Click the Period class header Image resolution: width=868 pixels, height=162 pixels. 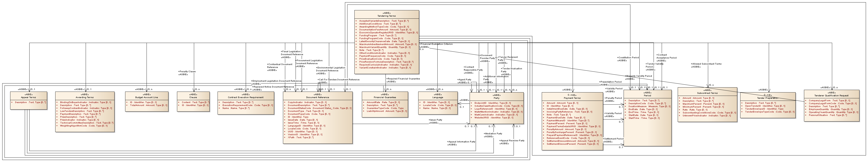tap(647, 95)
